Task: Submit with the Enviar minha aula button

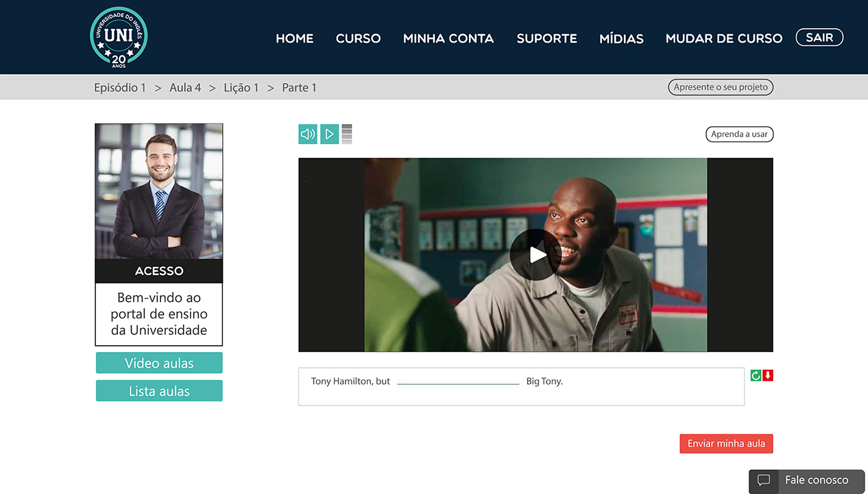Action: (727, 444)
